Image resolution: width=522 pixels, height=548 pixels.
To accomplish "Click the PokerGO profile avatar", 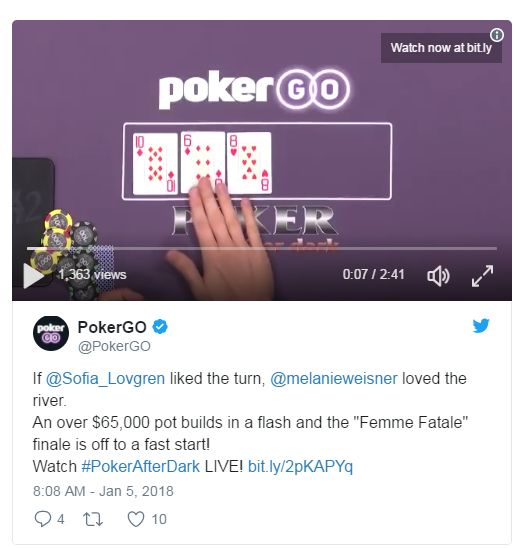I will pyautogui.click(x=51, y=333).
